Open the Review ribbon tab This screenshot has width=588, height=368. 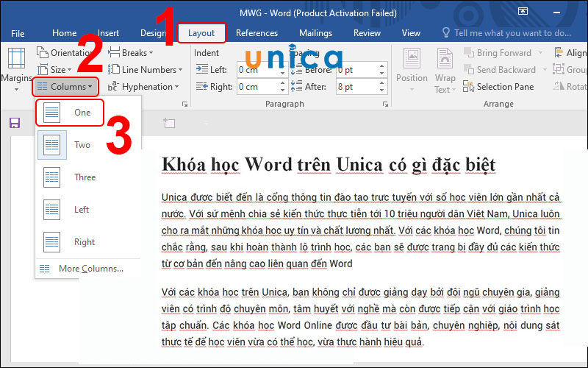pyautogui.click(x=367, y=33)
